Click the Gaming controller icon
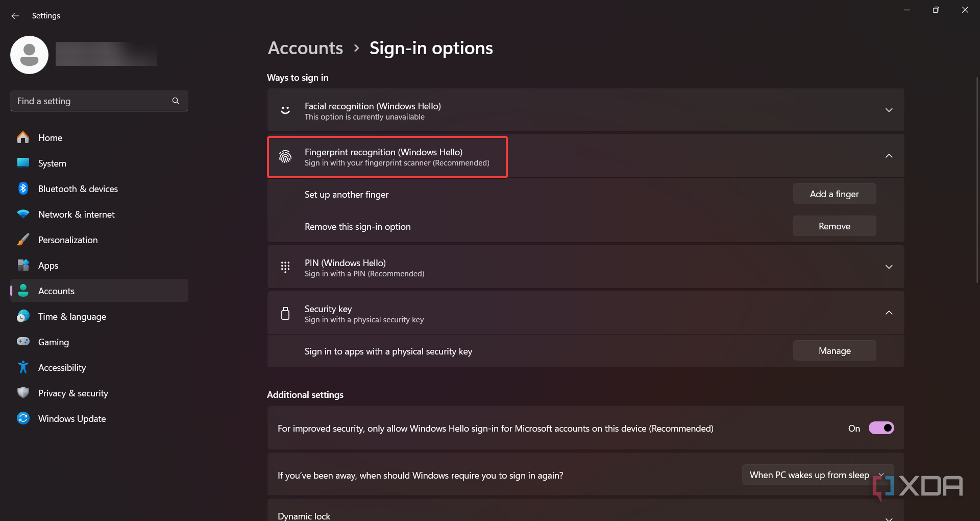The image size is (980, 521). click(23, 341)
